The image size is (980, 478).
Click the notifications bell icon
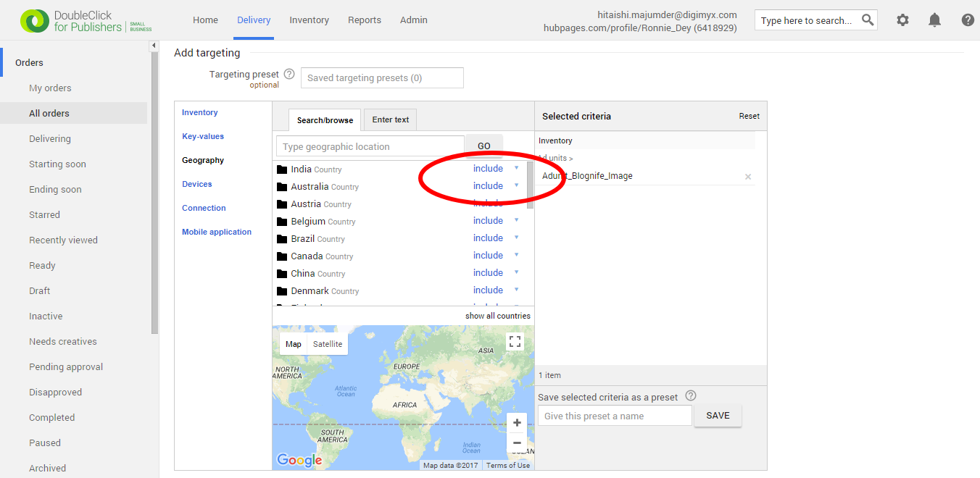pos(934,20)
